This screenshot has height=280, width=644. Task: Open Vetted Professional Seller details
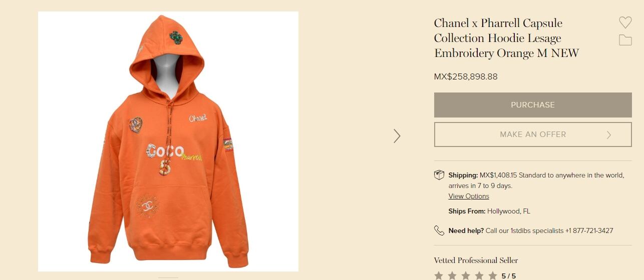[476, 260]
